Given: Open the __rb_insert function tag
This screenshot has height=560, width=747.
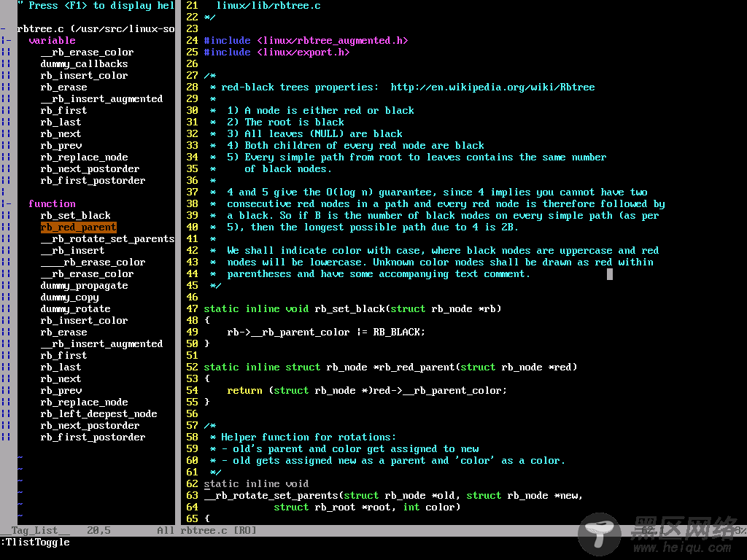Looking at the screenshot, I should [x=72, y=251].
